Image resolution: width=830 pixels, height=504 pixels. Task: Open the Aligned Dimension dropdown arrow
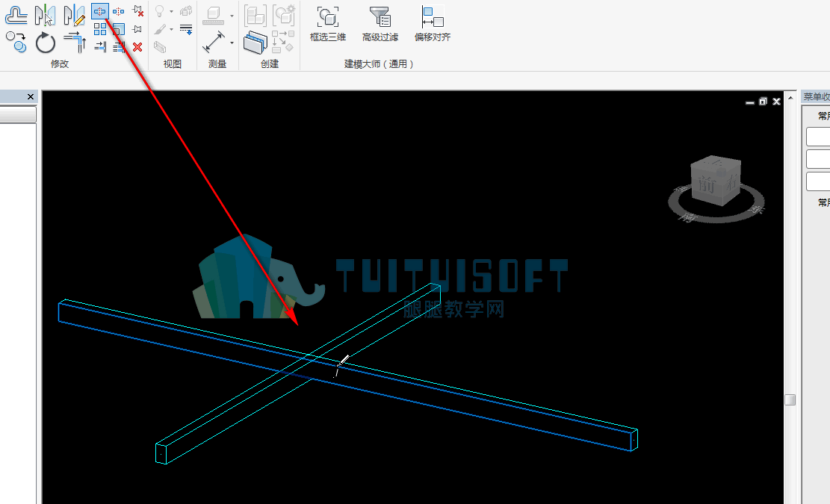coord(232,43)
